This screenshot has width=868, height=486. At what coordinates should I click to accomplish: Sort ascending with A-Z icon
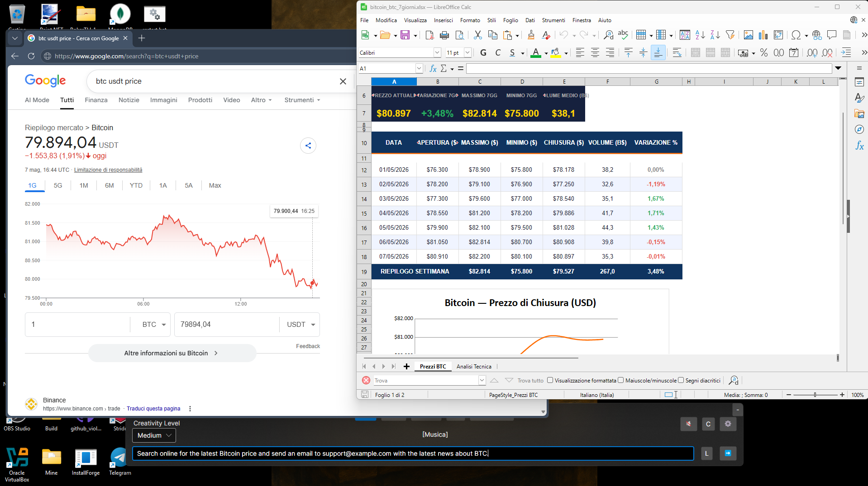point(700,35)
